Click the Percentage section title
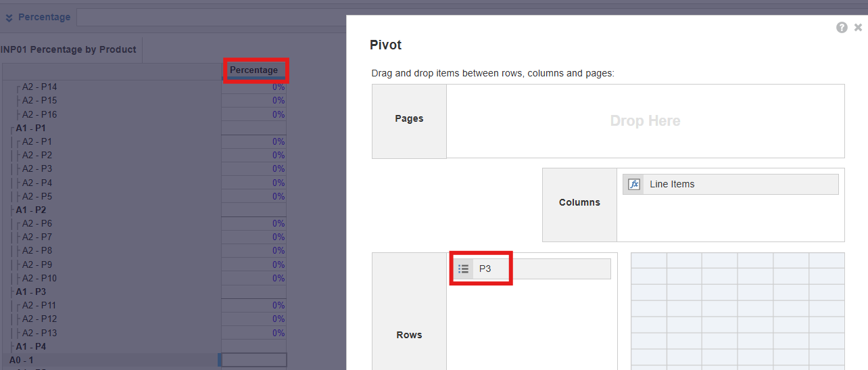Image resolution: width=868 pixels, height=370 pixels. [x=44, y=17]
